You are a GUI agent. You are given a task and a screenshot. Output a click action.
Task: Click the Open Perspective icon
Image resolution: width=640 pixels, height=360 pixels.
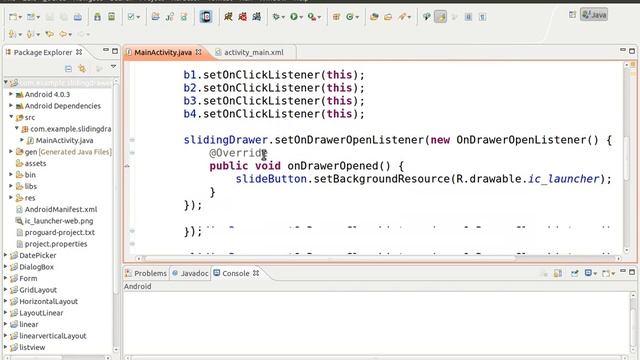572,15
